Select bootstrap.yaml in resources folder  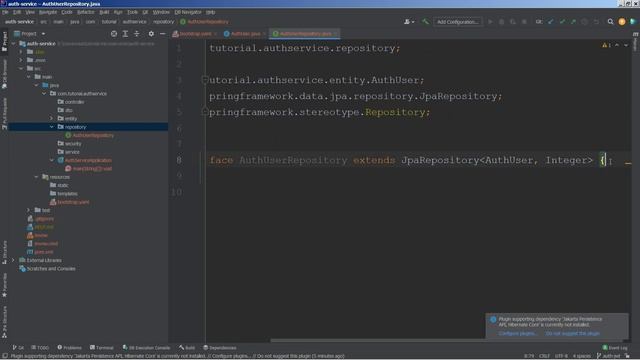pyautogui.click(x=73, y=202)
